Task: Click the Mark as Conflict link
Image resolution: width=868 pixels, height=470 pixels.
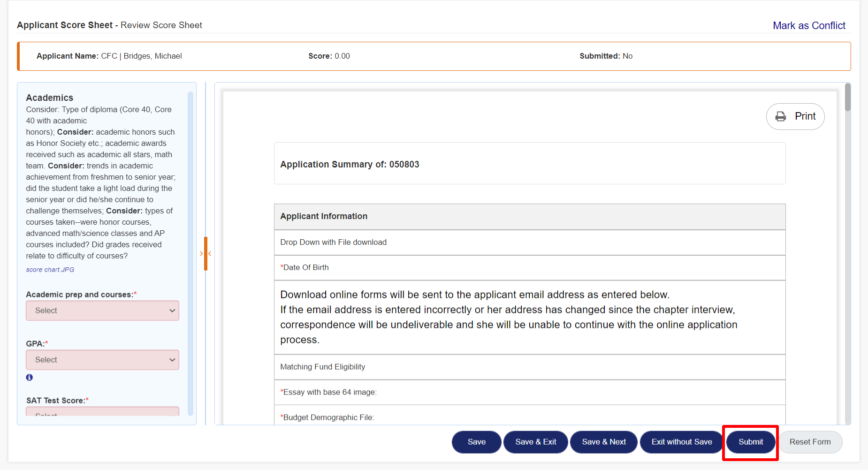Action: click(809, 26)
